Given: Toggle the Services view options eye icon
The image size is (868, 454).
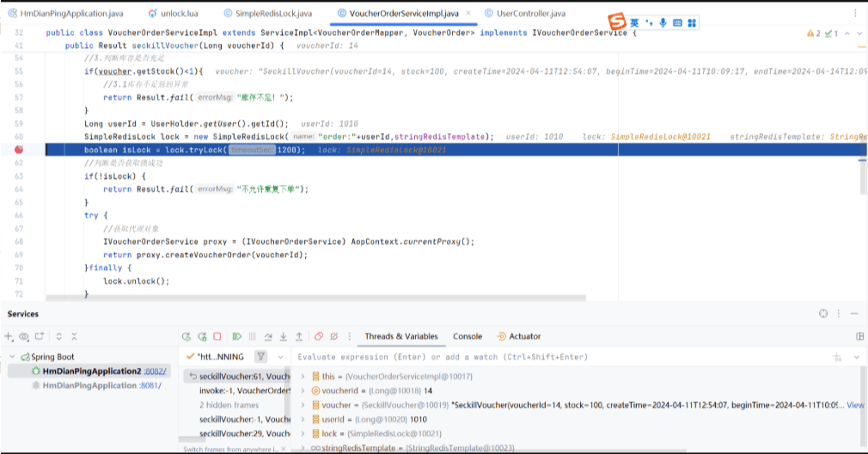Looking at the screenshot, I should 24,336.
